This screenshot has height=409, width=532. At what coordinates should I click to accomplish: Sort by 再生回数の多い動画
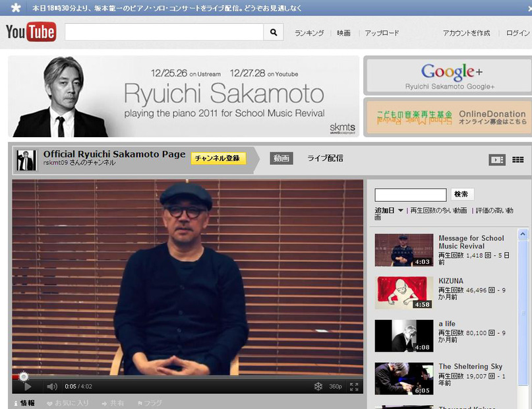438,210
